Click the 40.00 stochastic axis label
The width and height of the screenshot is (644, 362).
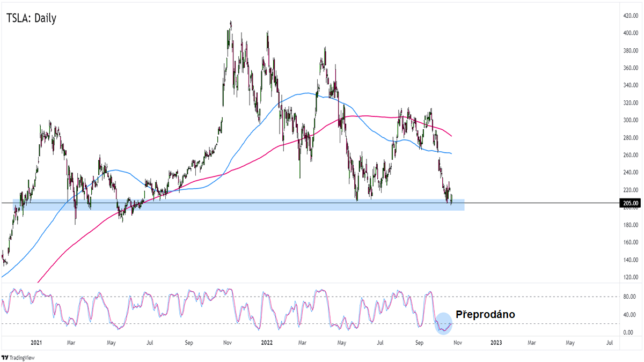coord(629,314)
